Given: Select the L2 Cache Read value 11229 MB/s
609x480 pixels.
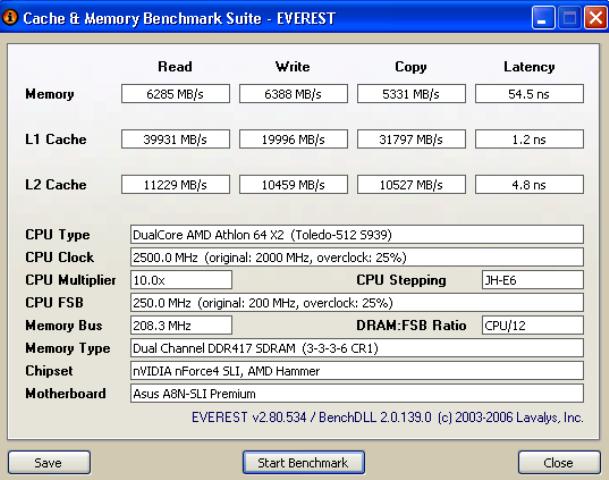Looking at the screenshot, I should [176, 184].
